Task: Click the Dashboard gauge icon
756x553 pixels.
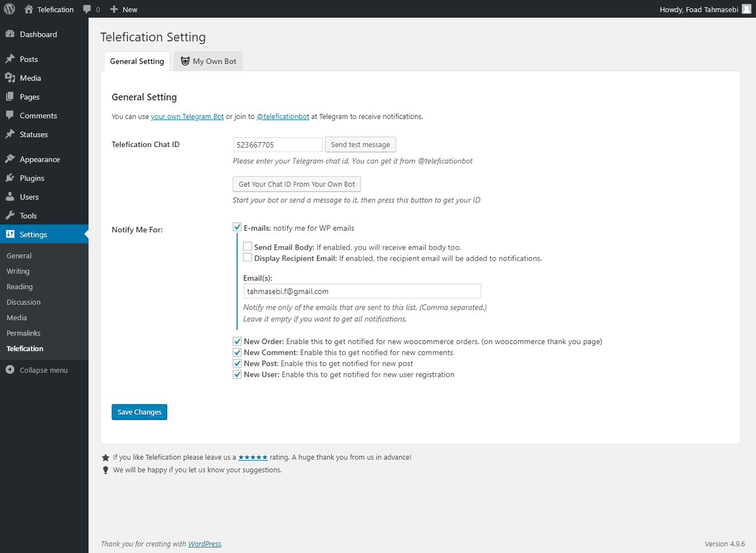Action: 10,34
